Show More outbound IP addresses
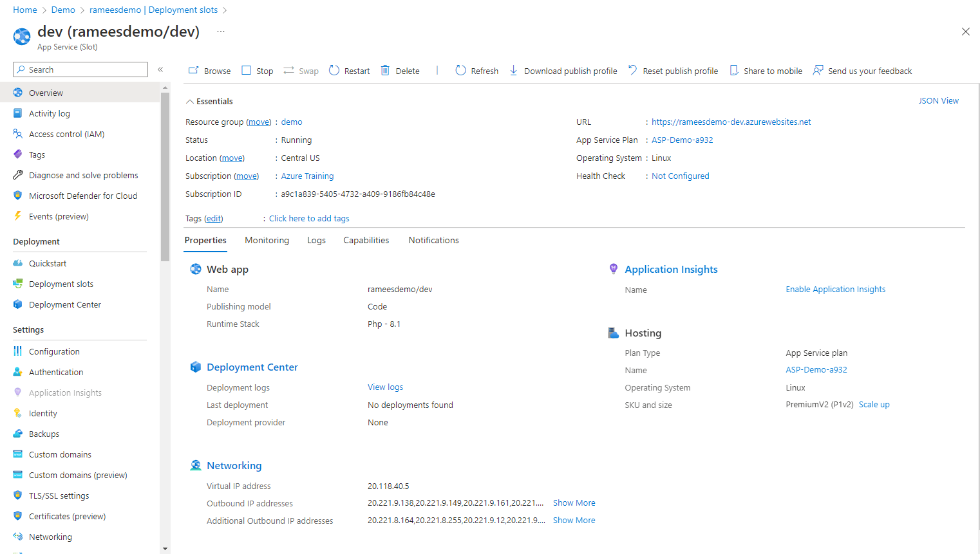 click(x=574, y=503)
